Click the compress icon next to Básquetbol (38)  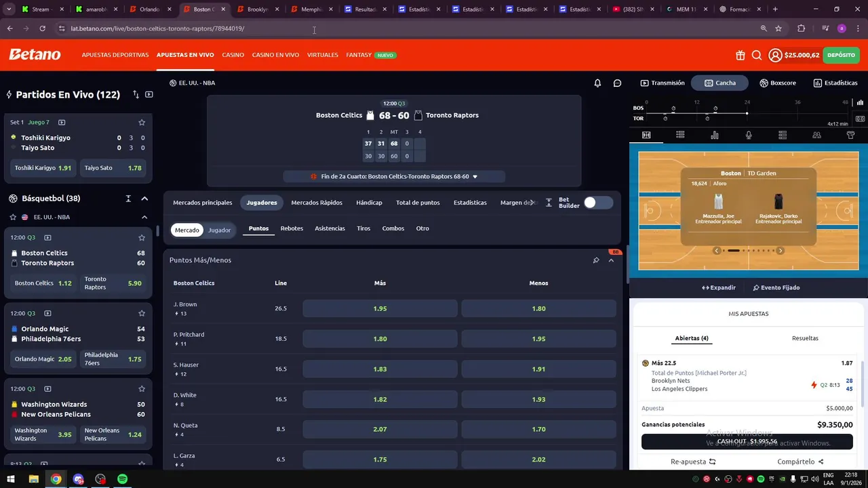tap(128, 199)
